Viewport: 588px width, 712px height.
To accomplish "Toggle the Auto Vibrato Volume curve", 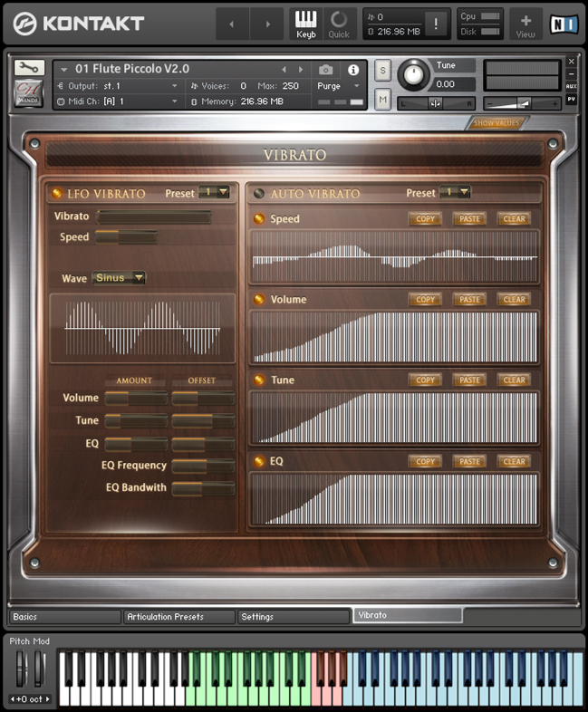I will pyautogui.click(x=259, y=299).
